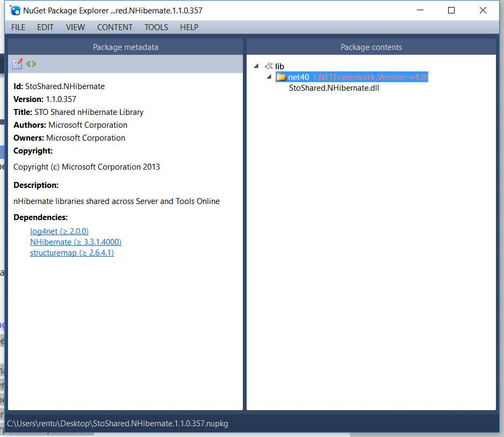Open the FILE menu

pos(18,27)
